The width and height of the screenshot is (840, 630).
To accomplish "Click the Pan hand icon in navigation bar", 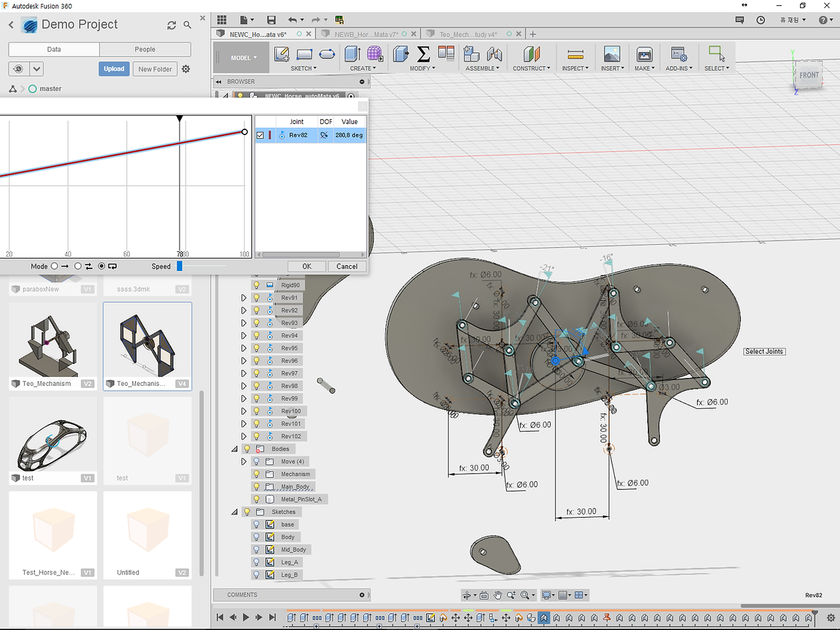I will tap(497, 595).
